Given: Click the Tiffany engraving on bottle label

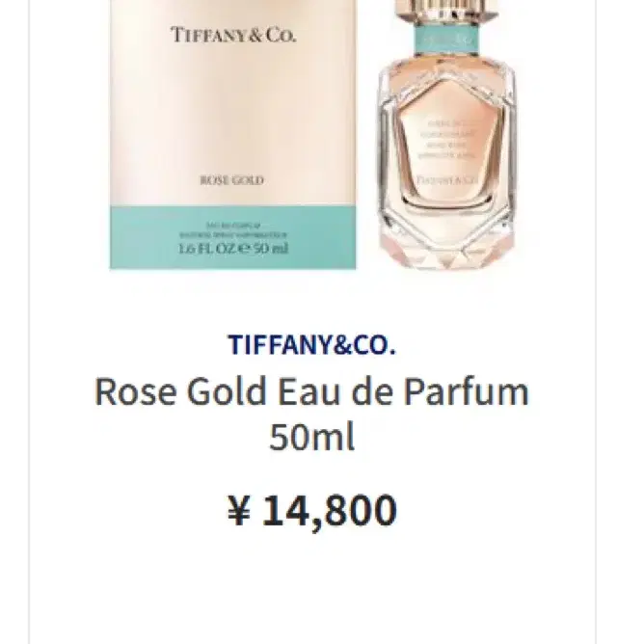Looking at the screenshot, I should click(x=446, y=180).
